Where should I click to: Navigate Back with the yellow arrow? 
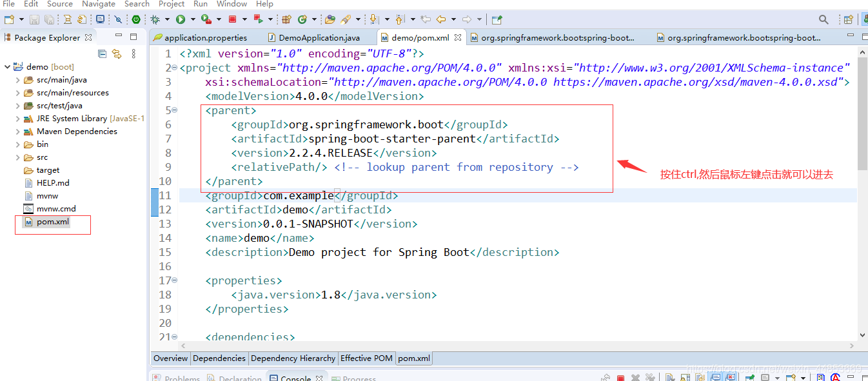pyautogui.click(x=442, y=19)
